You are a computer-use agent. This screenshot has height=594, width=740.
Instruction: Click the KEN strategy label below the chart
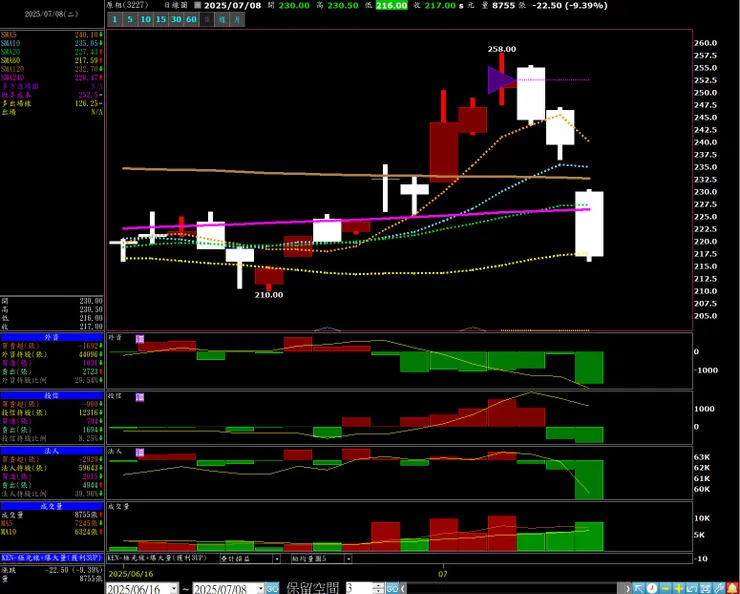coord(157,558)
